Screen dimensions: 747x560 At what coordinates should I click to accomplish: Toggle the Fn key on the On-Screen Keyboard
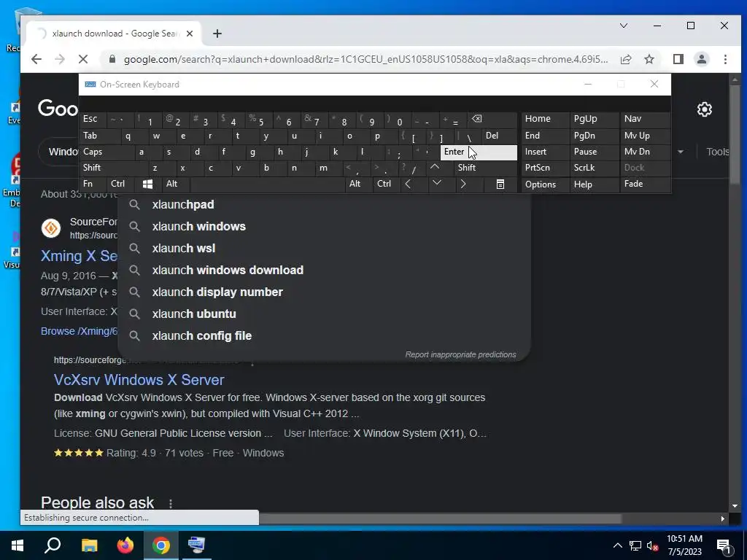tap(93, 184)
